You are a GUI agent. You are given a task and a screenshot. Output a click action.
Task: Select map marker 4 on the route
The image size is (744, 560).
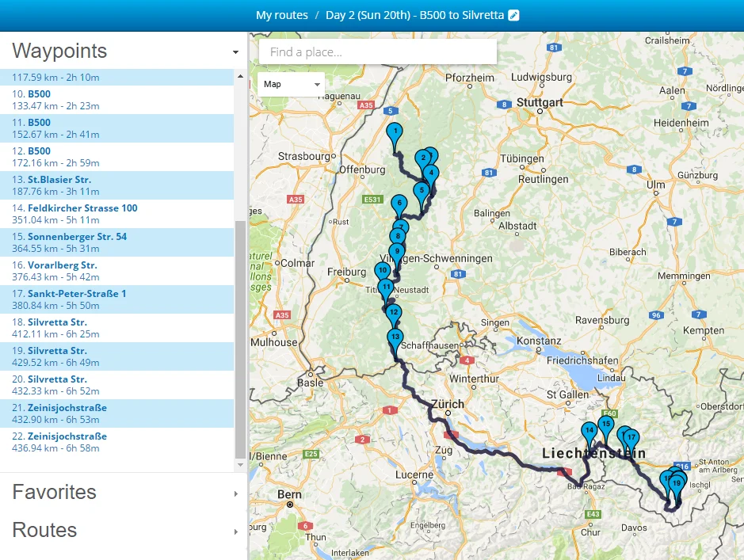point(431,173)
